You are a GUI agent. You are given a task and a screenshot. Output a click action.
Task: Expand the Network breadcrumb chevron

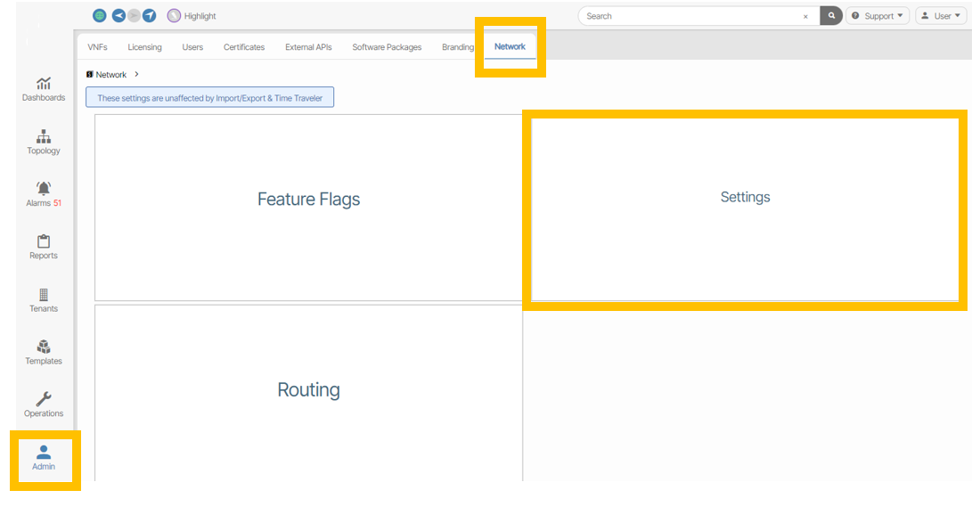pos(136,75)
